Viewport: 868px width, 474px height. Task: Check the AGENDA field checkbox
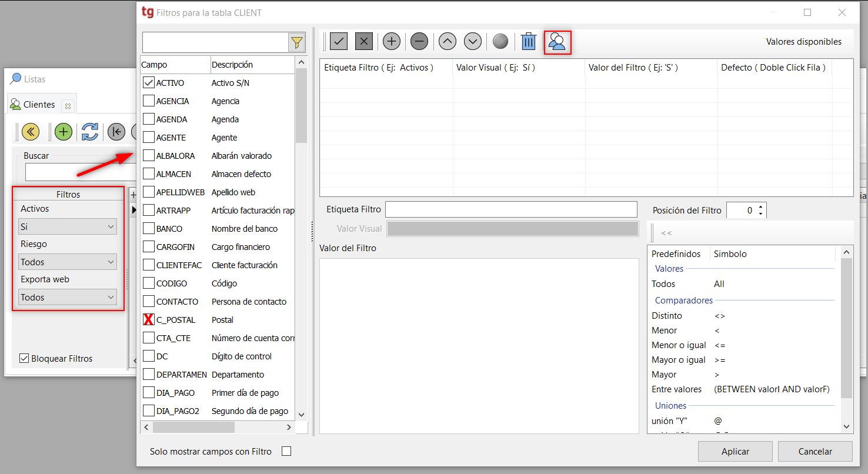(149, 119)
